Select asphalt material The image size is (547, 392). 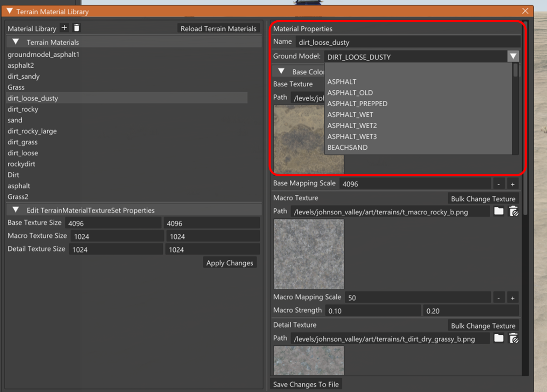pos(19,186)
